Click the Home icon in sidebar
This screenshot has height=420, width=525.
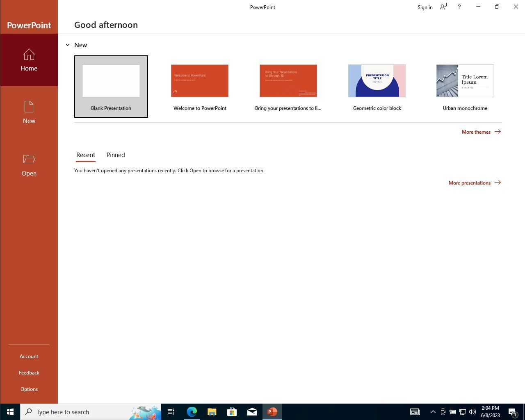[x=29, y=55]
